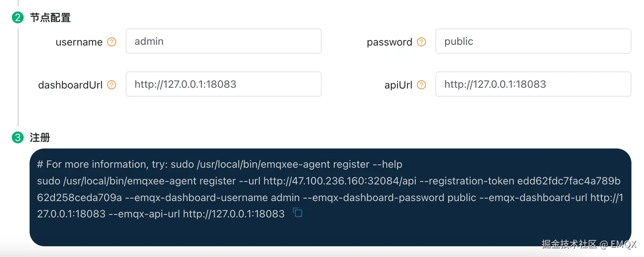Click the 掘金技术社区 @ EMQX watermark

click(589, 244)
